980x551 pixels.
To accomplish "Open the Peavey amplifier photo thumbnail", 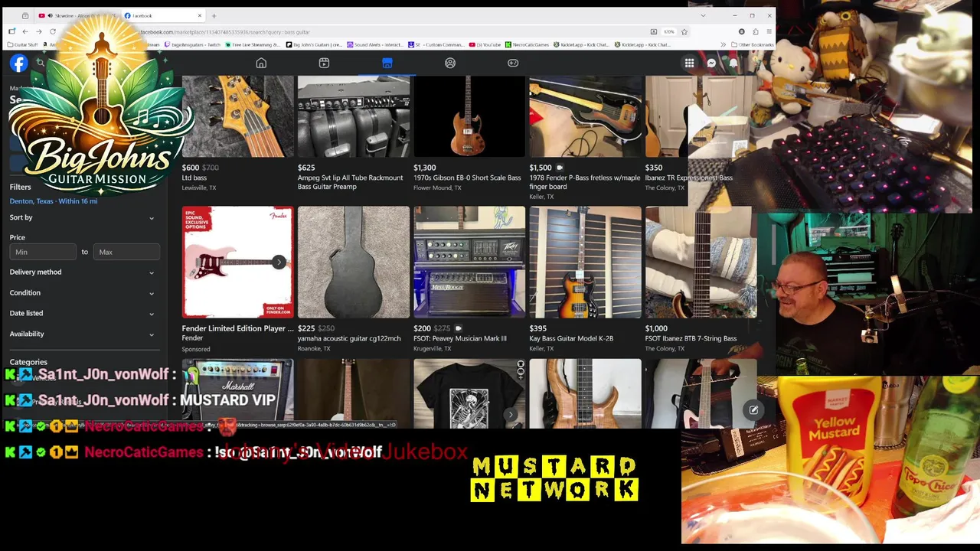I will click(x=469, y=262).
